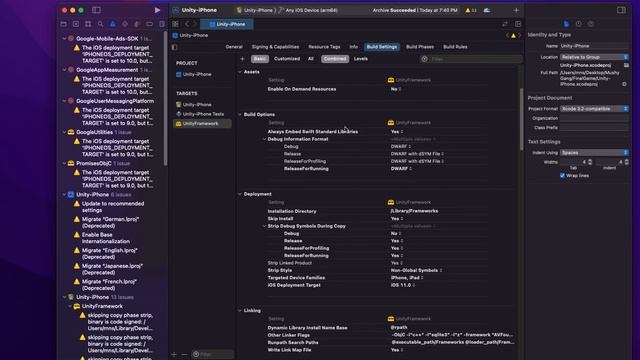Viewport: 640px width, 360px height.
Task: Open the Breakpoint navigator
Action: 149,24
